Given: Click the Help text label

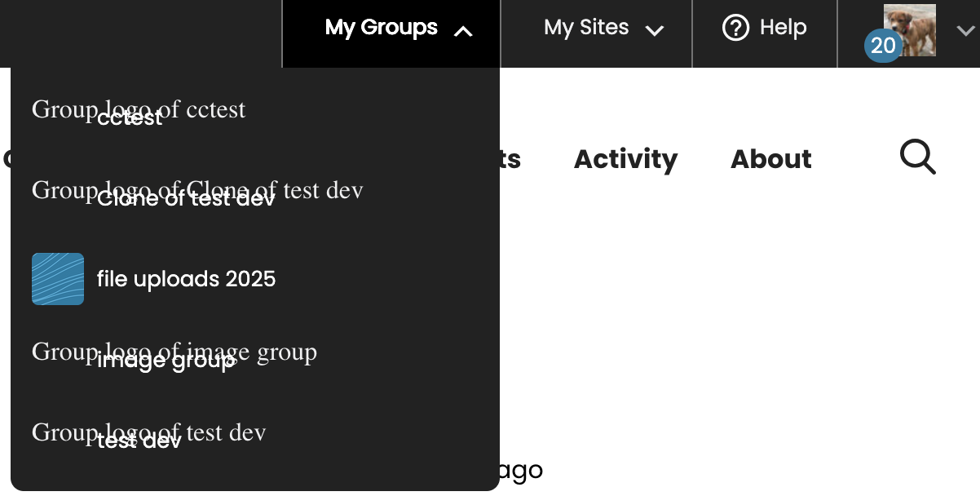Looking at the screenshot, I should [783, 29].
